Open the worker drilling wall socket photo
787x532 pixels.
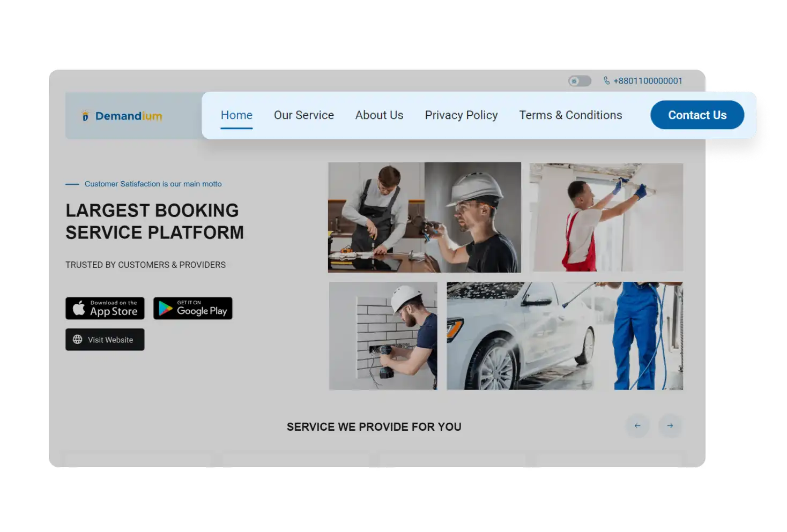tap(383, 336)
